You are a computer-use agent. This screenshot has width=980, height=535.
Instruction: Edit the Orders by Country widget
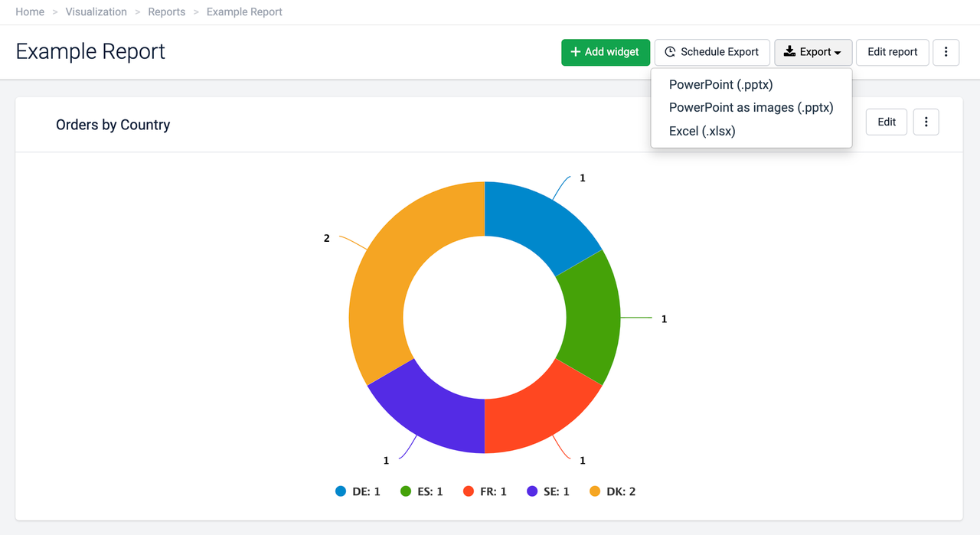pyautogui.click(x=886, y=122)
